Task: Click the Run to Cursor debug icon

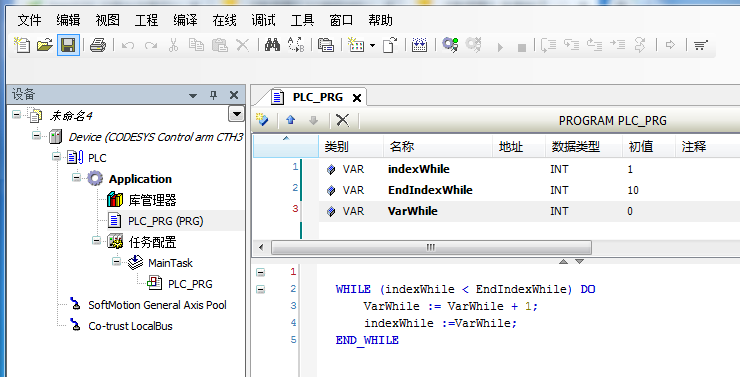Action: tap(618, 45)
